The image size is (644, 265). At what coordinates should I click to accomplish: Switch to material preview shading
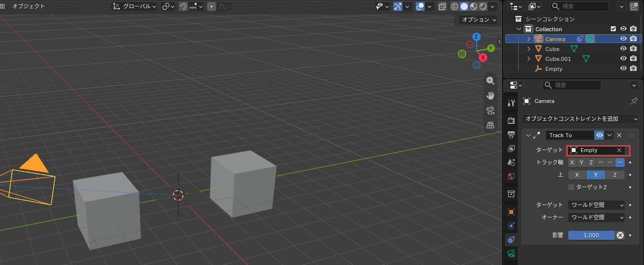pyautogui.click(x=474, y=6)
